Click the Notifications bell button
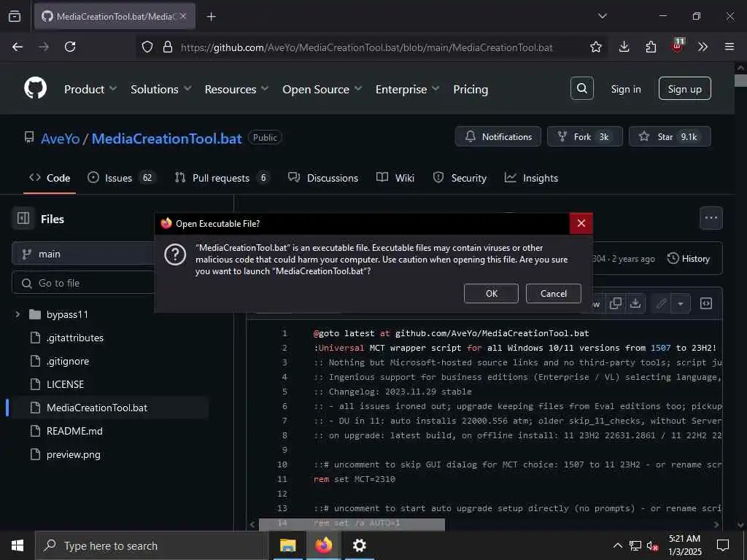 tap(498, 136)
